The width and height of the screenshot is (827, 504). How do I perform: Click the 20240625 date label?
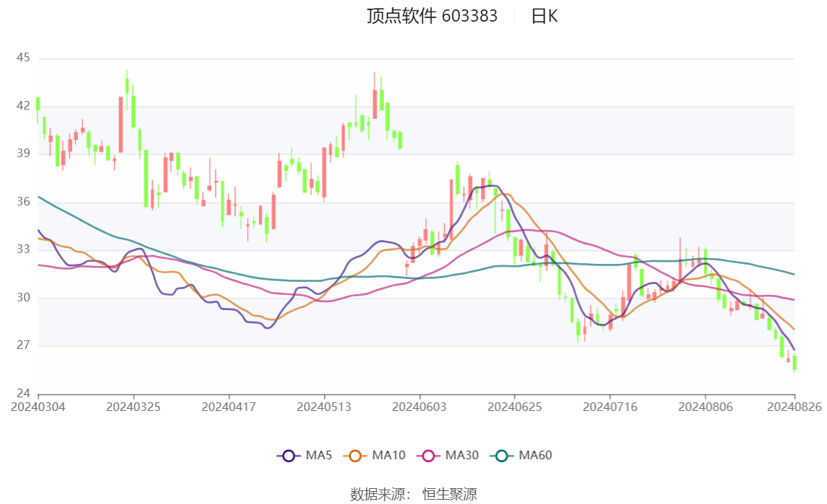(515, 407)
